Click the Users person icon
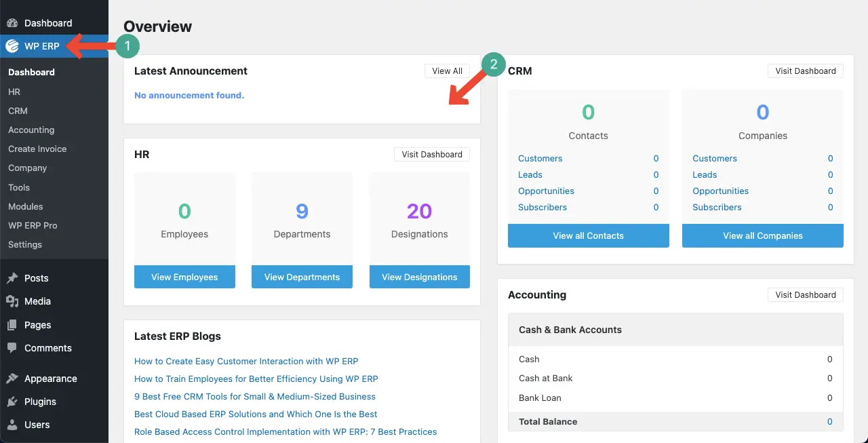 point(12,425)
